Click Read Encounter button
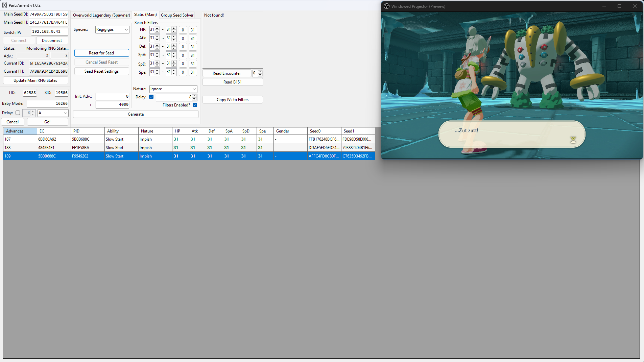Image resolution: width=644 pixels, height=362 pixels. click(227, 73)
